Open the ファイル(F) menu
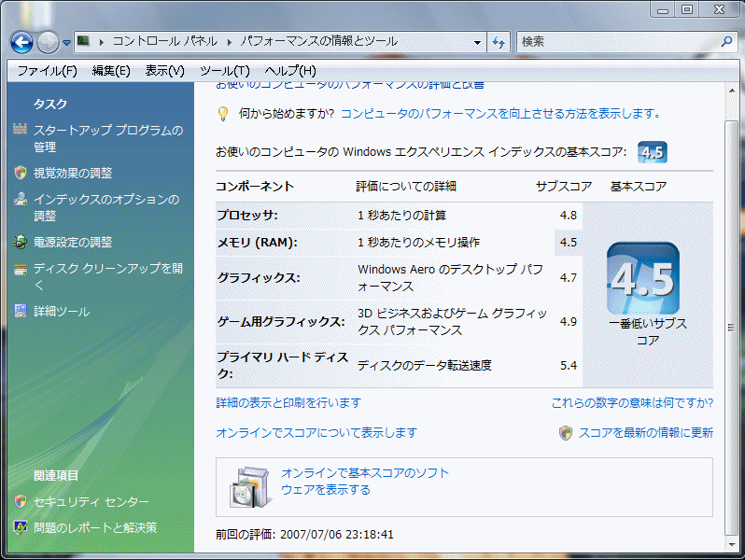 click(x=47, y=71)
